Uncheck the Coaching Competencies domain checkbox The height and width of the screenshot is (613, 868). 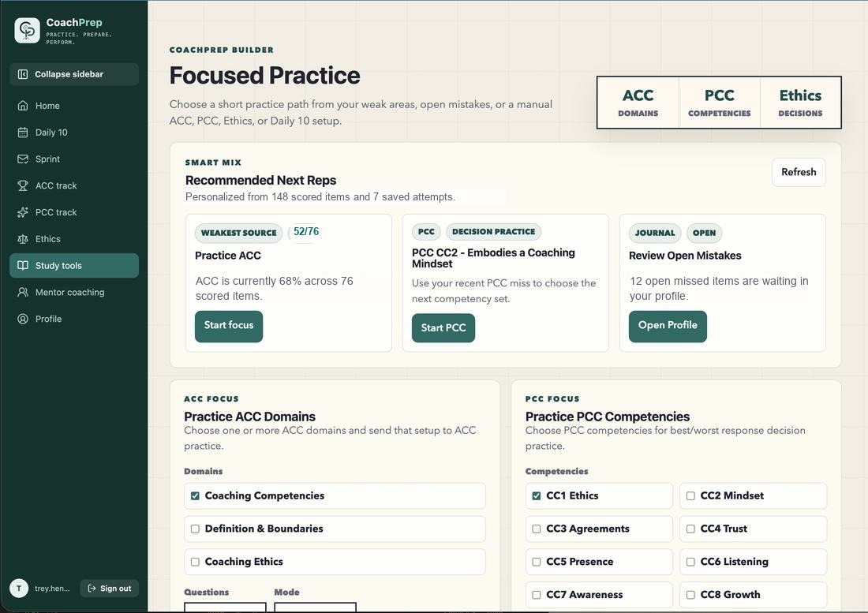[195, 495]
